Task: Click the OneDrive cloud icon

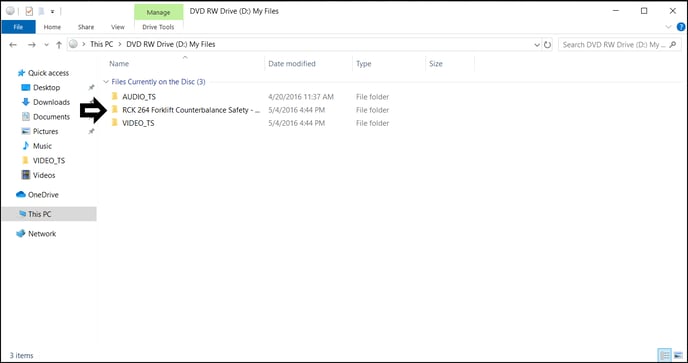Action: click(21, 194)
